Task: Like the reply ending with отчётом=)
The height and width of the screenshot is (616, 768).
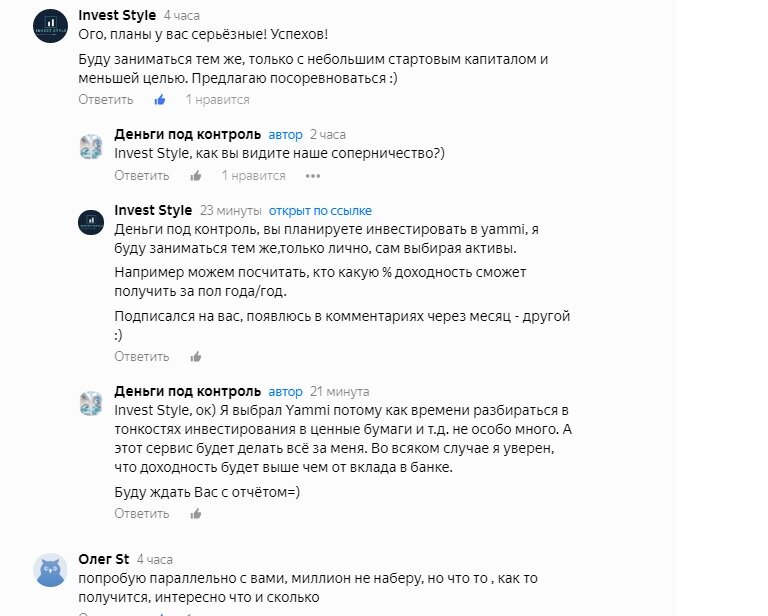Action: click(x=196, y=514)
